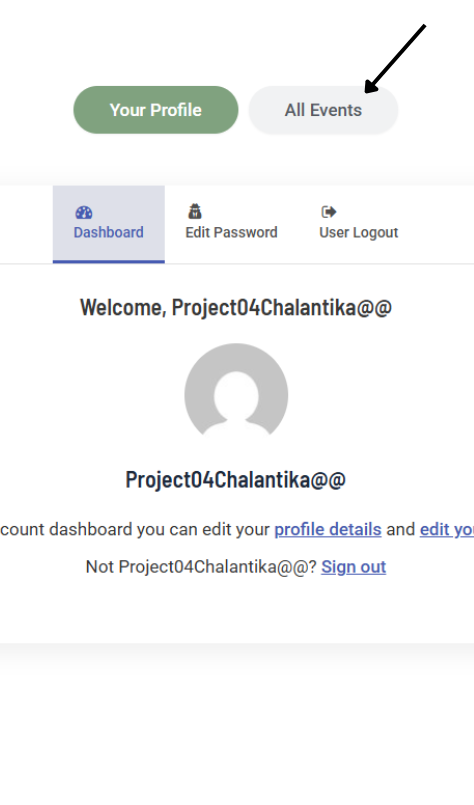Image resolution: width=474 pixels, height=805 pixels.
Task: Click the User Logout exit-arrow icon
Action: [329, 212]
